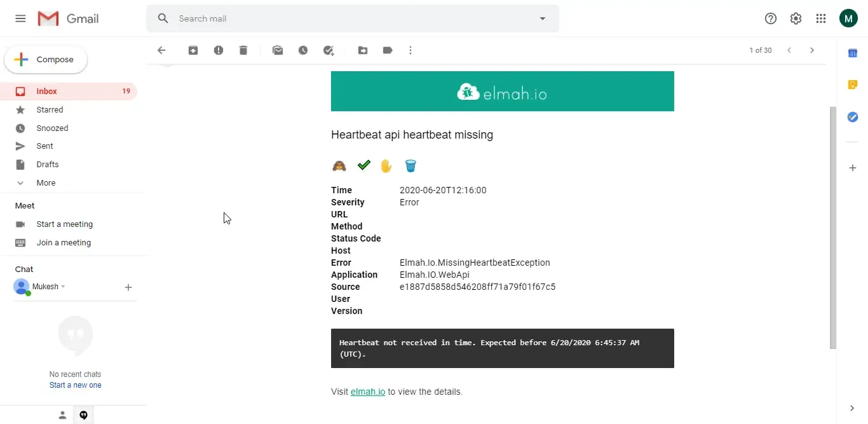Archive this email
The image size is (868, 424).
[x=193, y=50]
